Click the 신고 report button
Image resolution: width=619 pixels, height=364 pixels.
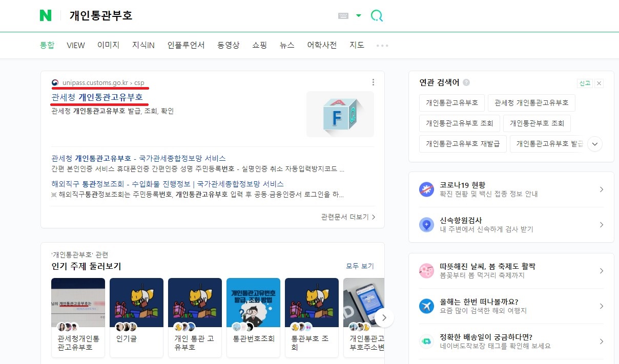tap(584, 83)
